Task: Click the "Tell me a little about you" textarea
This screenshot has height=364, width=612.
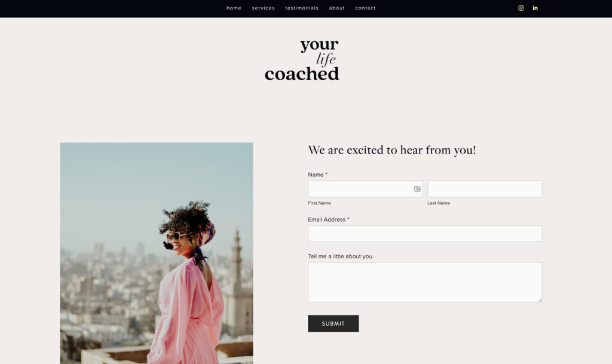Action: coord(425,282)
